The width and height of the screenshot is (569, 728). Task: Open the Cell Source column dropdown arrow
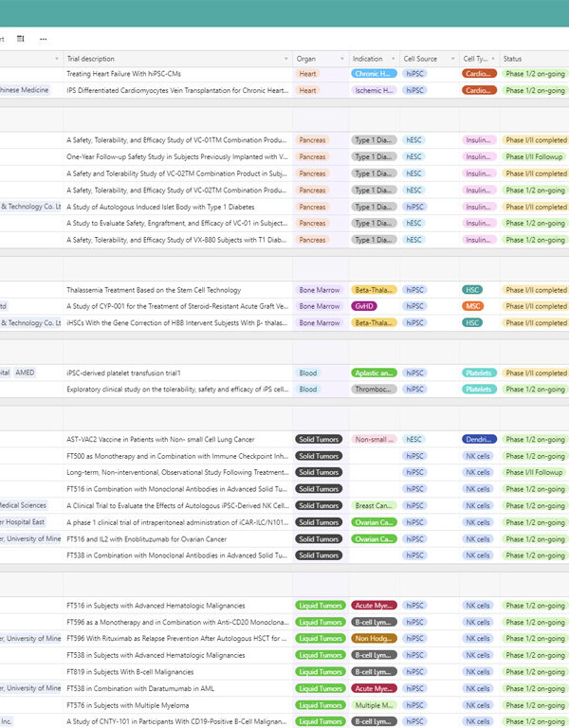pos(453,59)
